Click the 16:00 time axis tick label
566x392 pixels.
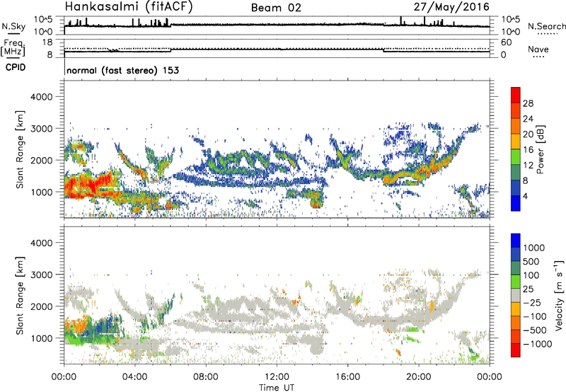[x=347, y=377]
